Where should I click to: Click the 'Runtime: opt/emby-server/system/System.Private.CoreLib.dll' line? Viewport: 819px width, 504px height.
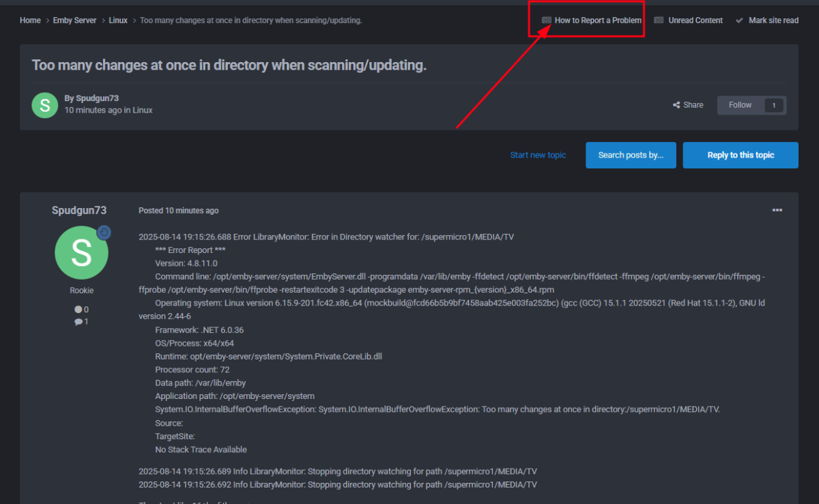pyautogui.click(x=268, y=357)
